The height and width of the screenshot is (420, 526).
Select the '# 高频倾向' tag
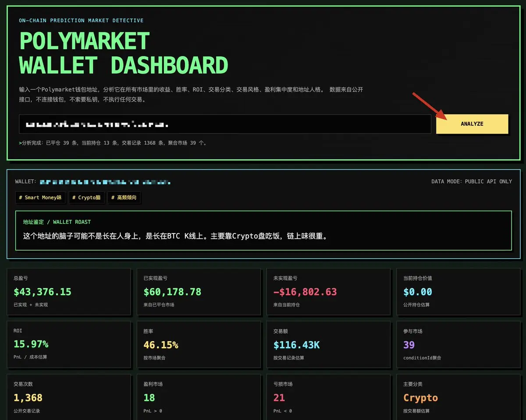coord(124,198)
